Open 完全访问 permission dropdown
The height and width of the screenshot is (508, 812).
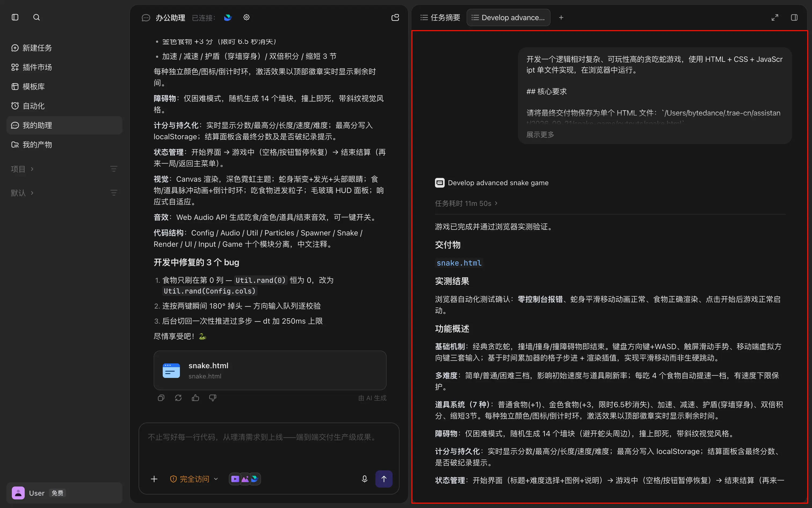(194, 479)
